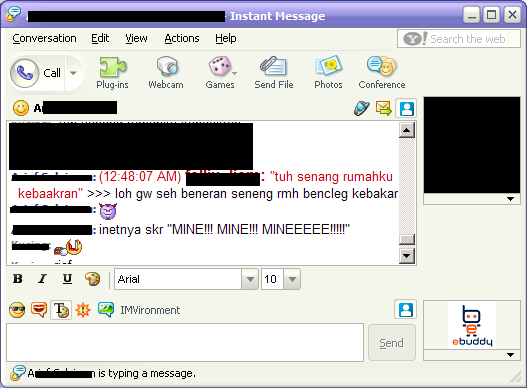This screenshot has width=529, height=388.
Task: Toggle Underline text formatting
Action: click(x=67, y=279)
